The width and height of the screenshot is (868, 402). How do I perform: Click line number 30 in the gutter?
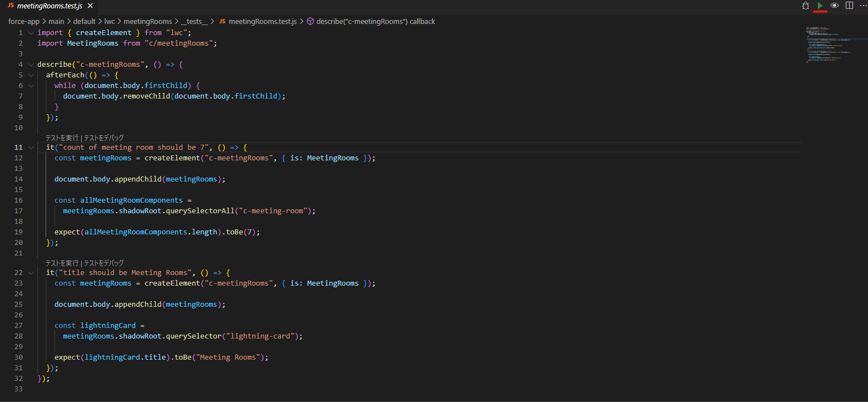18,357
